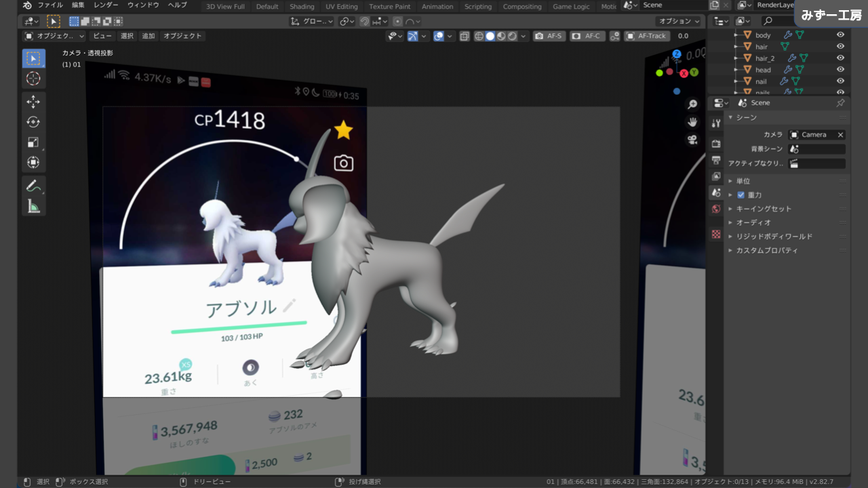Switch to solid viewport shading
Viewport: 868px width, 488px height.
tap(490, 36)
